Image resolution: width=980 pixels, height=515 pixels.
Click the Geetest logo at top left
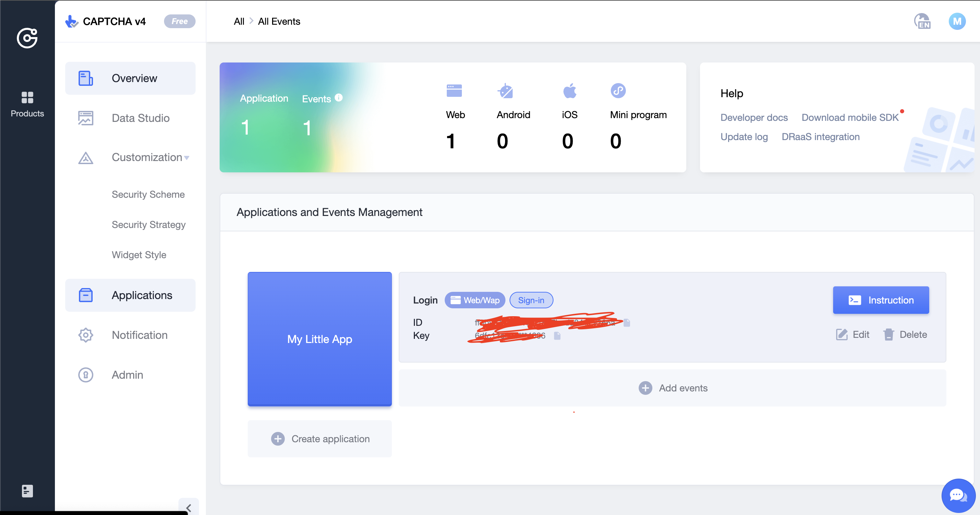coord(27,38)
